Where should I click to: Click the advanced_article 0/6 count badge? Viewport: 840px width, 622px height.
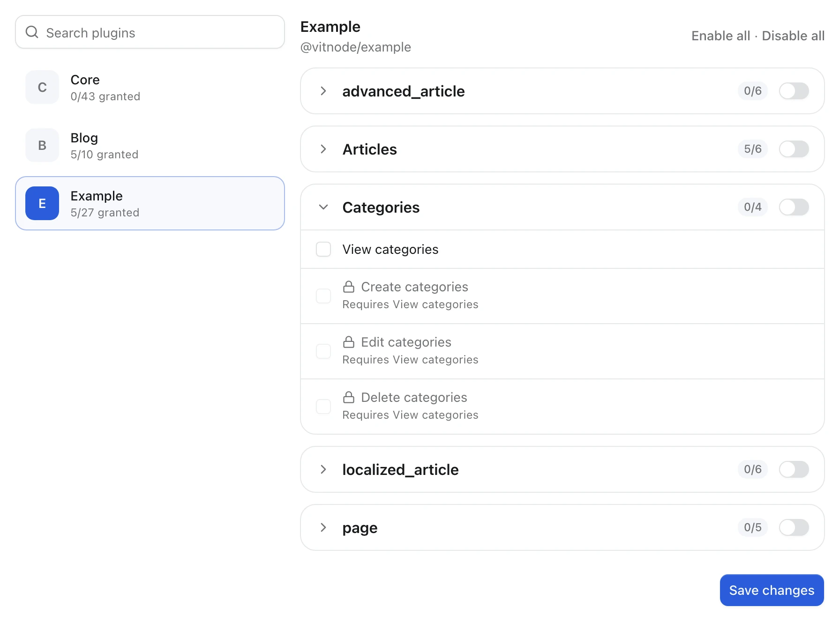(x=753, y=91)
